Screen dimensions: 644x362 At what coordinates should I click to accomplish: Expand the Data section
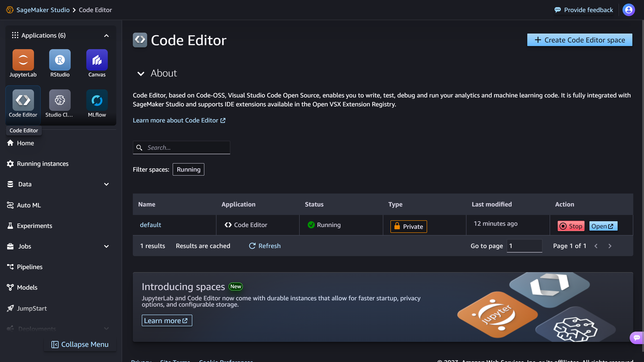click(106, 184)
